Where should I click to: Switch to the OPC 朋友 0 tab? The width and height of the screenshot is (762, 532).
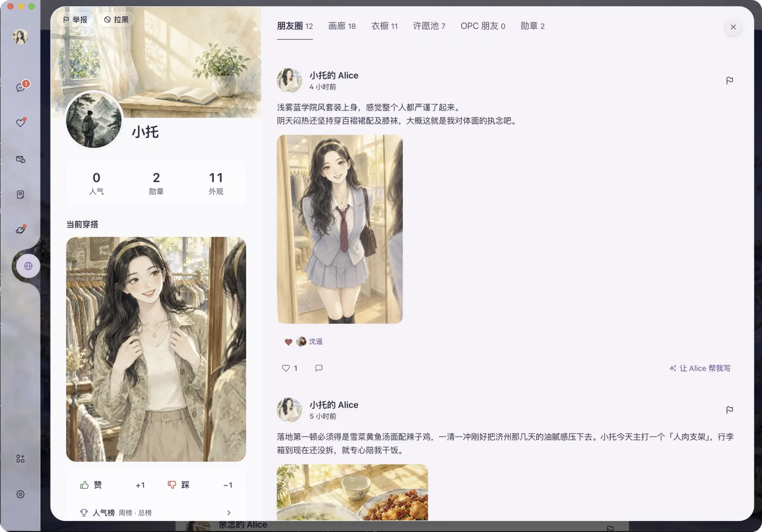point(483,26)
